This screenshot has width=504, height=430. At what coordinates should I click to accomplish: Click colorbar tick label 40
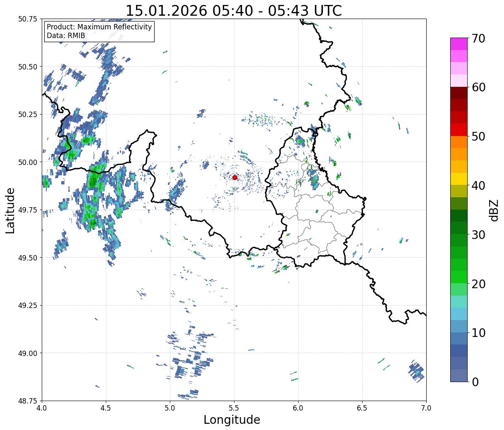(478, 186)
